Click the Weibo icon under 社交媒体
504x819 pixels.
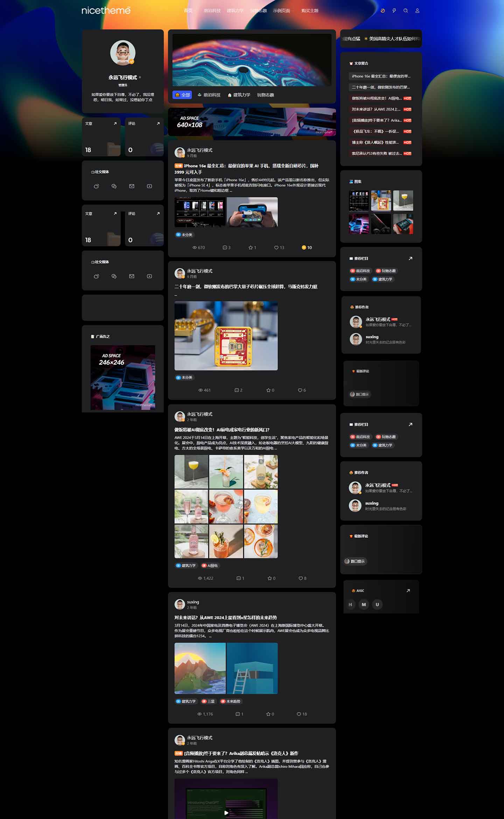click(96, 186)
